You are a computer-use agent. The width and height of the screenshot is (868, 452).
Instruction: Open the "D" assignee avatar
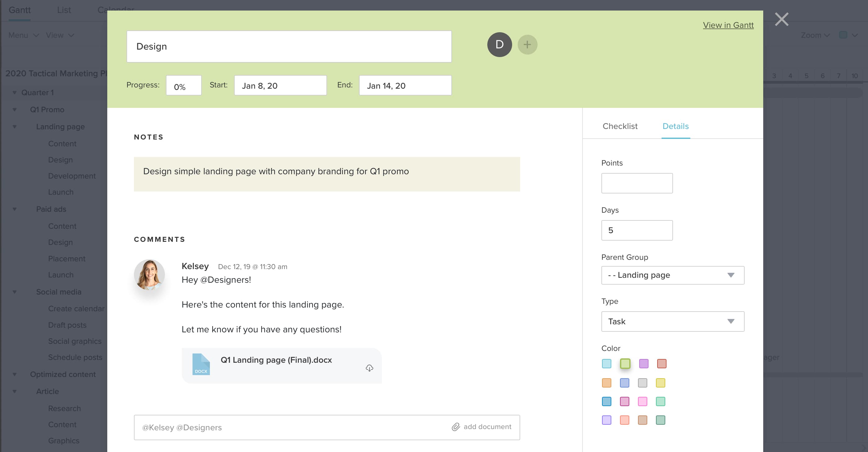[x=499, y=44]
